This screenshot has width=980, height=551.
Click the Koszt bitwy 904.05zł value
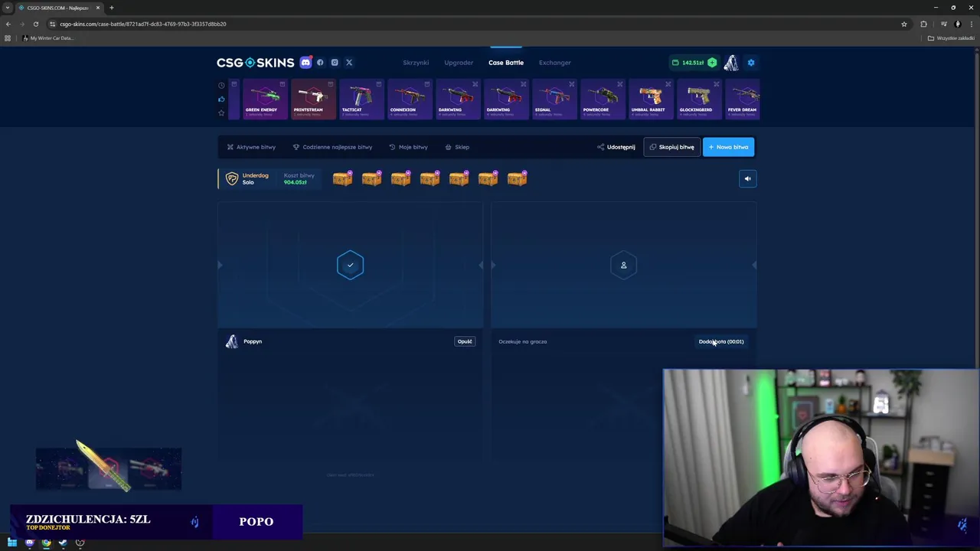coord(295,182)
